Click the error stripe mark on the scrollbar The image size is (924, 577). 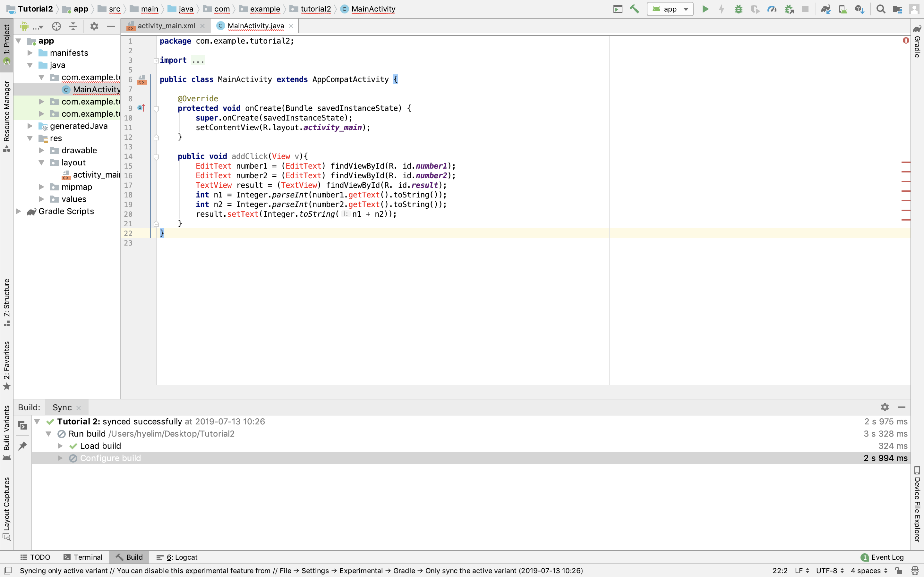coord(906,162)
